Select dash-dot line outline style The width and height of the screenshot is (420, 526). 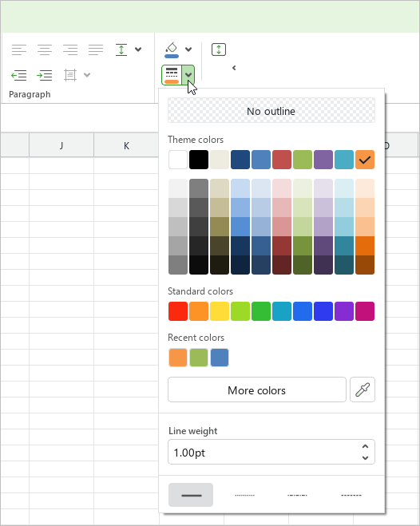pos(298,495)
